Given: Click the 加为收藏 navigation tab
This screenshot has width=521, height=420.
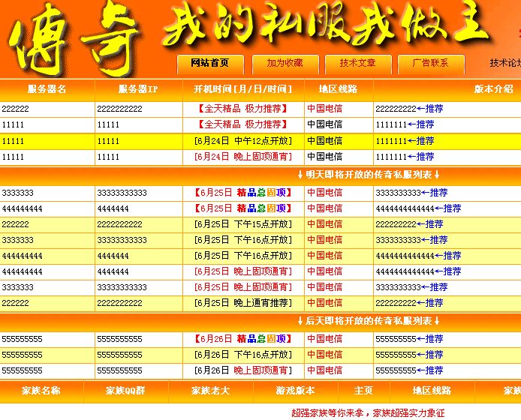Looking at the screenshot, I should [285, 64].
